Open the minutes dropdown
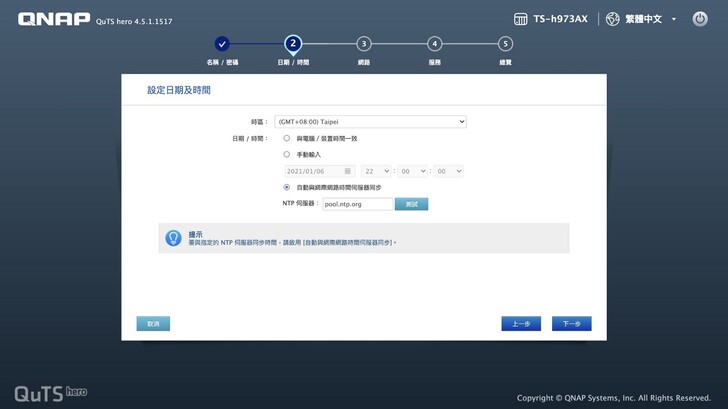The image size is (728, 409). click(x=413, y=171)
